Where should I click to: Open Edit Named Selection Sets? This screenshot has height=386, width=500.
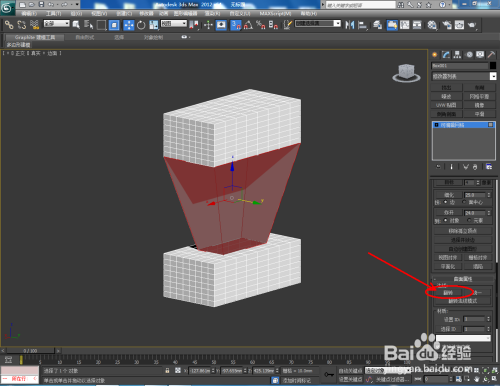coord(287,25)
